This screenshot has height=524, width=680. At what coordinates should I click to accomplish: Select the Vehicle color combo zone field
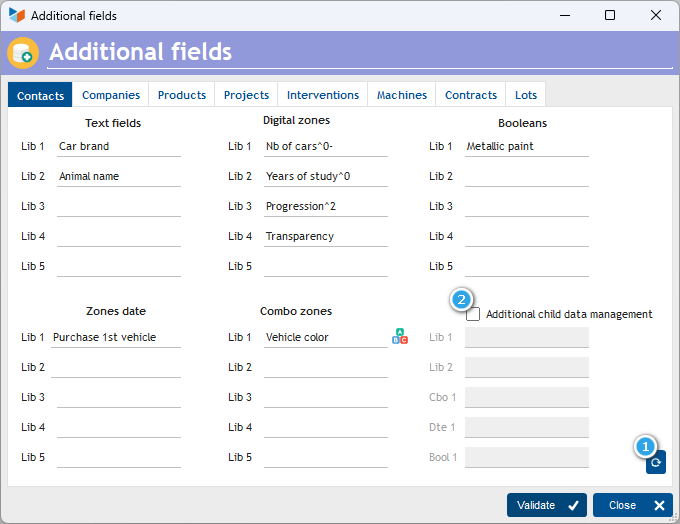tap(325, 337)
